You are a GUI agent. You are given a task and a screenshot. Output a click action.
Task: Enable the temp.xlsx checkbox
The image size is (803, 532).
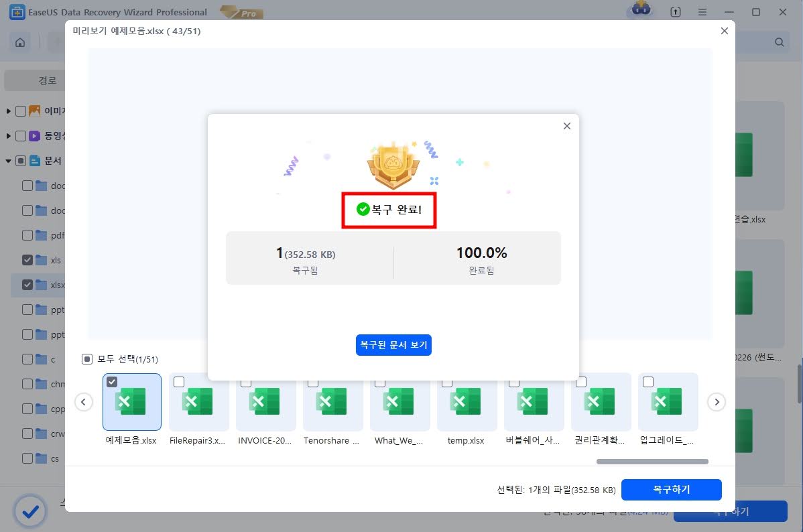pos(446,382)
